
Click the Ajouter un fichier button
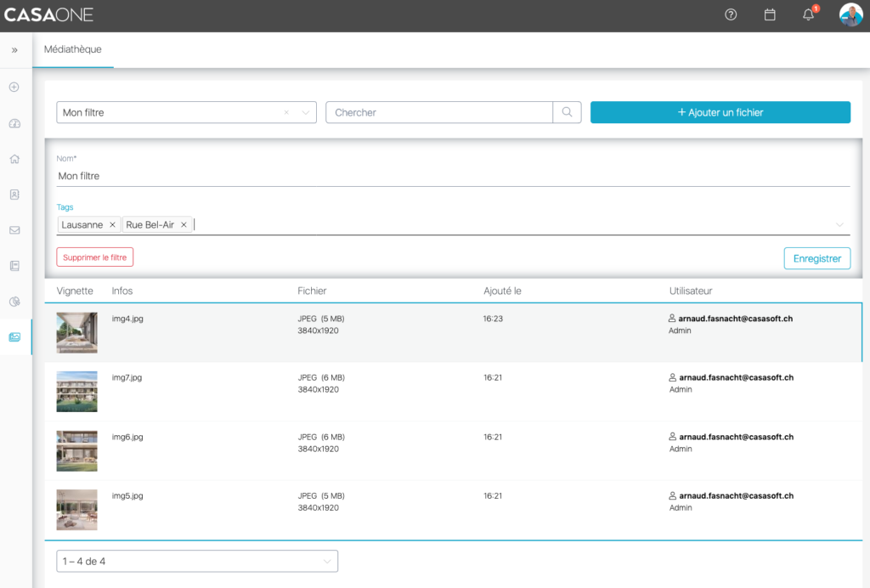720,112
